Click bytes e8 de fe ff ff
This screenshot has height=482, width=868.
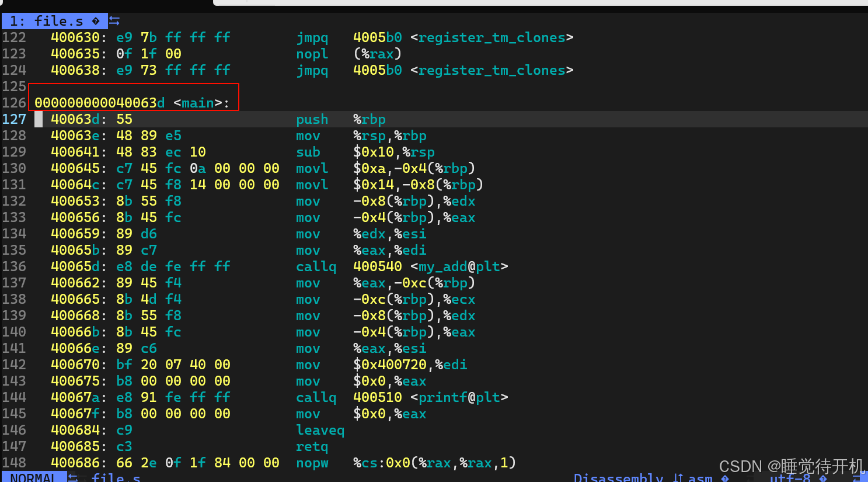click(x=173, y=266)
